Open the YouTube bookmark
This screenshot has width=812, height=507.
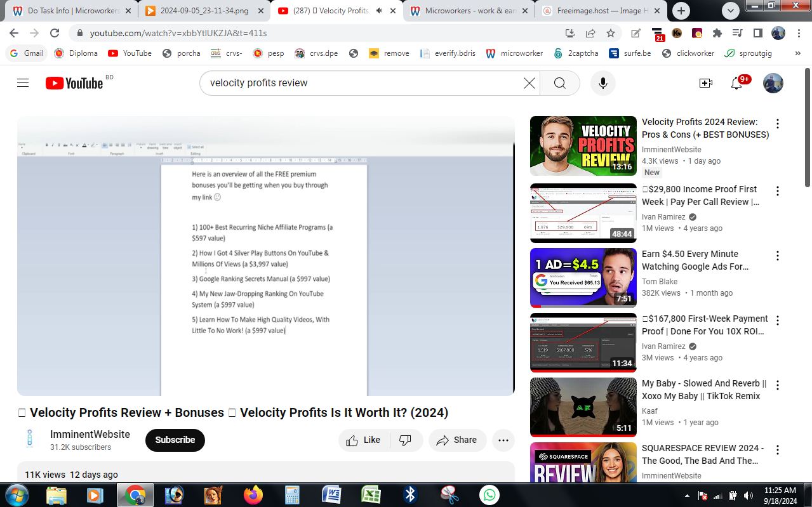130,53
